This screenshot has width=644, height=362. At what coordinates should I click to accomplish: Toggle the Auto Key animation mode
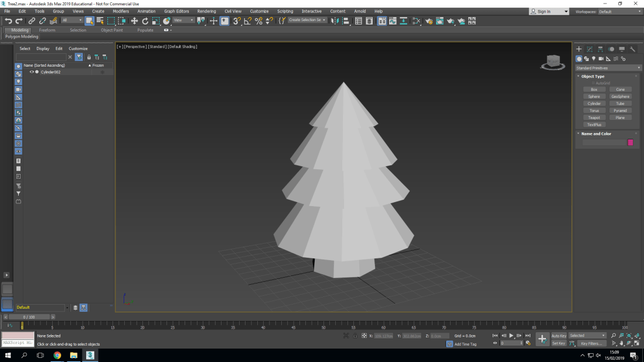(558, 336)
